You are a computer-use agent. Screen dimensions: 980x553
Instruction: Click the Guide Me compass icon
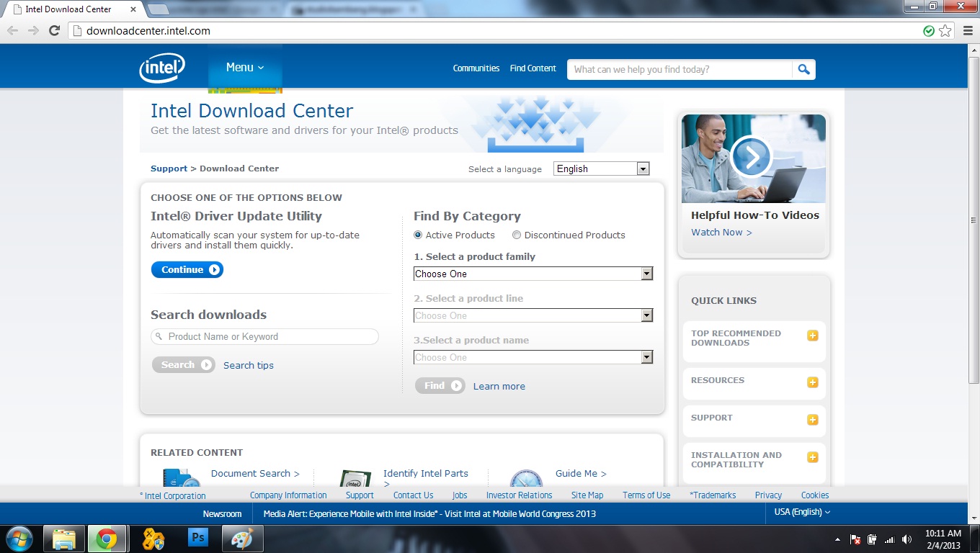click(x=526, y=477)
